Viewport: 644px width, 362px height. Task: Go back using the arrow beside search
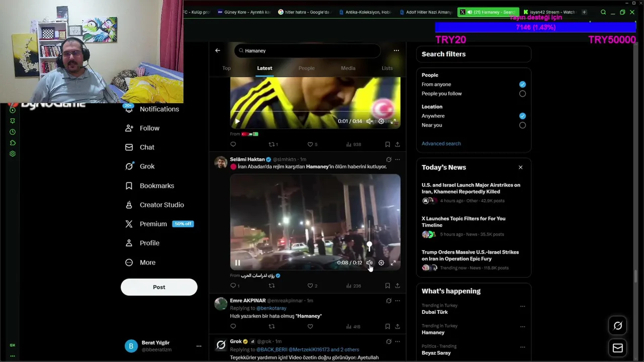(x=217, y=50)
